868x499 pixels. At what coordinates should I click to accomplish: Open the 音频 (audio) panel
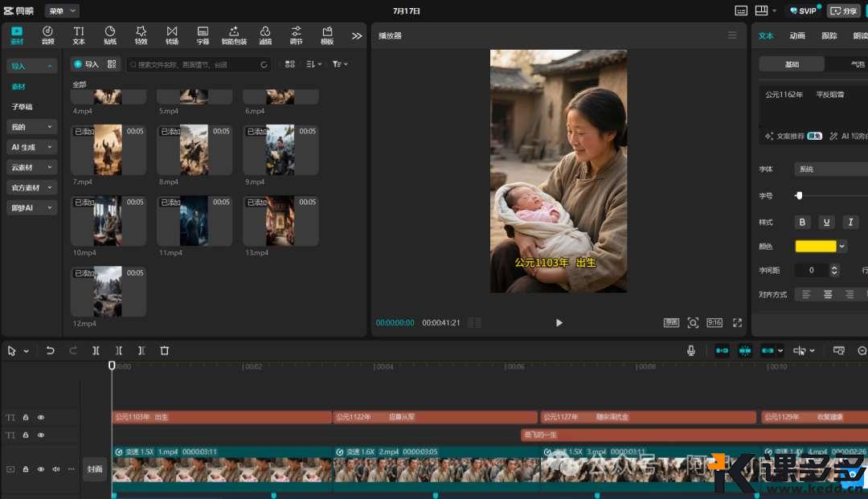(47, 35)
